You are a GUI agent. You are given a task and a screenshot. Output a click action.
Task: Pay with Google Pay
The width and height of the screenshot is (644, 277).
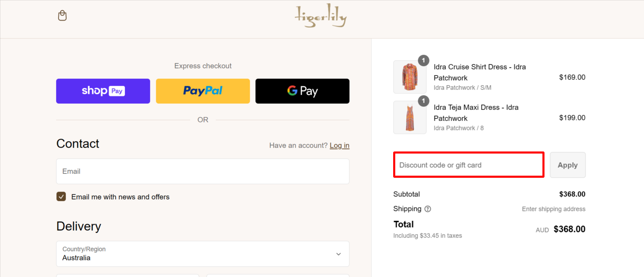tap(302, 91)
